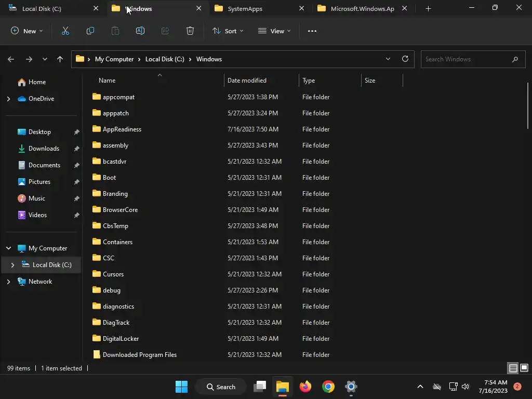The width and height of the screenshot is (532, 399).
Task: Click the notification badge icon
Action: point(517,387)
